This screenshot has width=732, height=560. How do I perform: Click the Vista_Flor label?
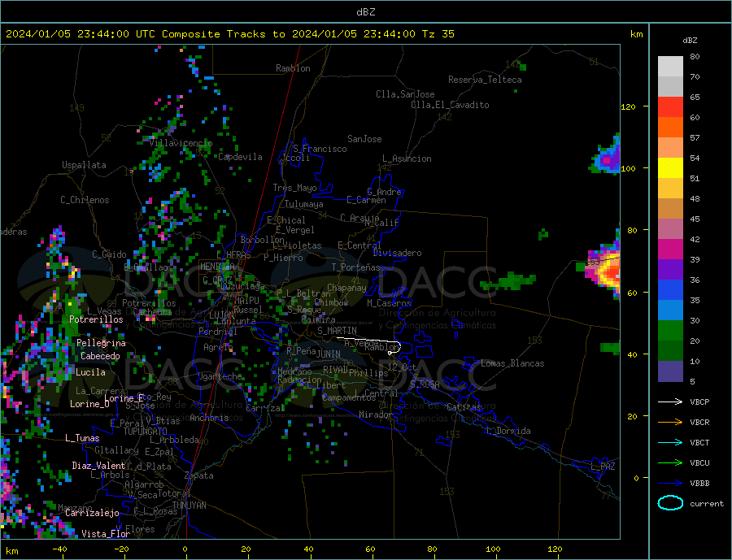tap(106, 534)
